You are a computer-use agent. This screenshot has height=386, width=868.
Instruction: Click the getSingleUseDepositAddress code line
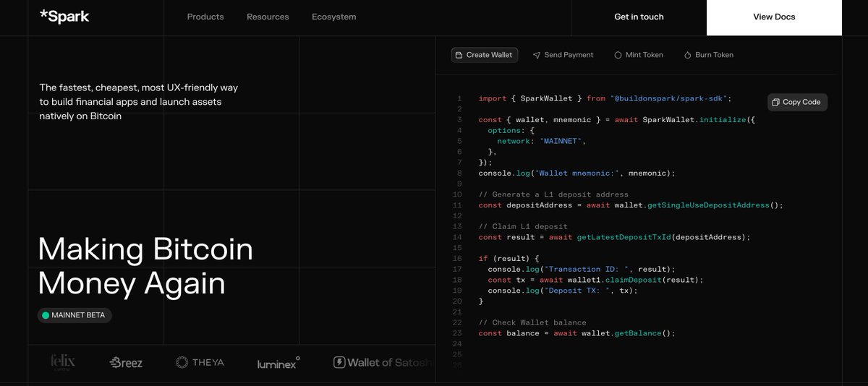631,205
